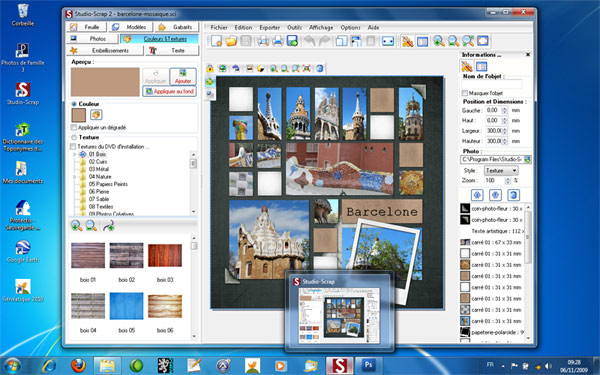
Task: Open a file via the folder icon
Action: tap(231, 41)
